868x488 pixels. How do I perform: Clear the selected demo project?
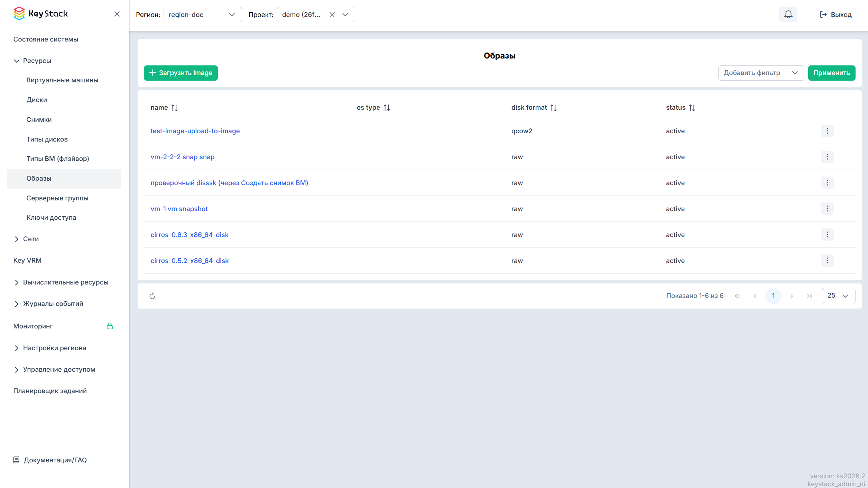pyautogui.click(x=332, y=15)
